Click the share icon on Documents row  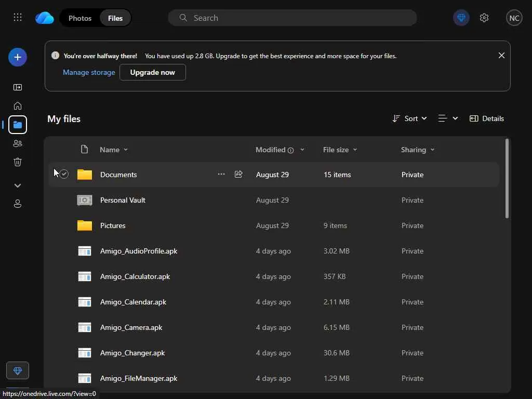238,175
